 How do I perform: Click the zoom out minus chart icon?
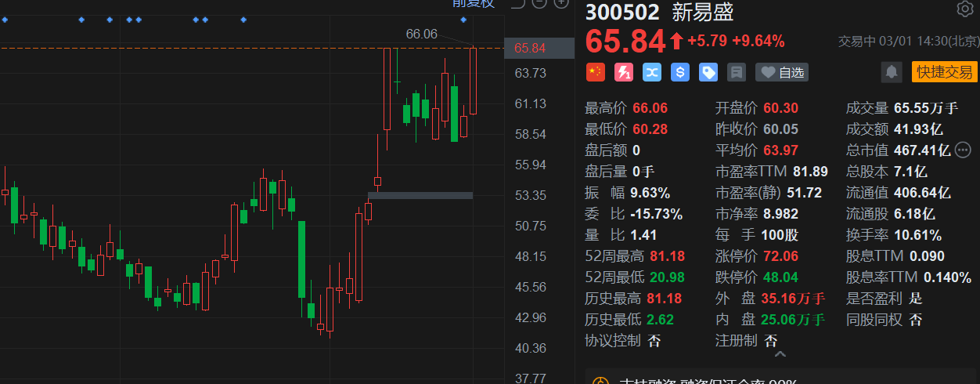pos(539,3)
